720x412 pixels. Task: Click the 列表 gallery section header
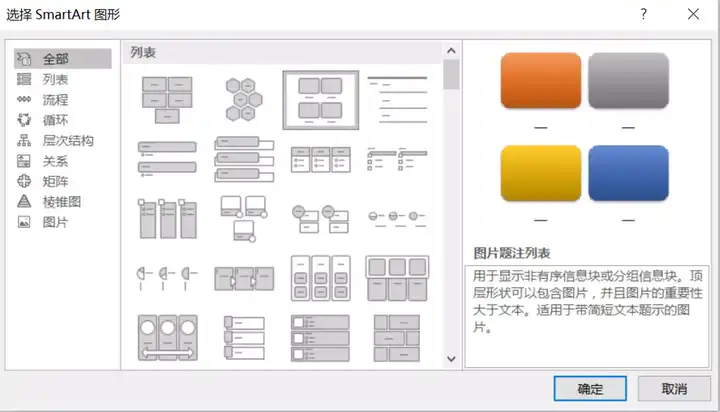(282, 52)
